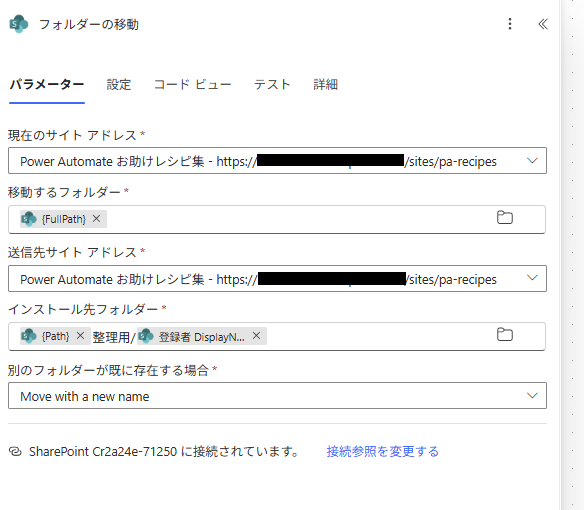584x510 pixels.
Task: Expand the 現在のサイト アドレス dropdown
Action: 532,161
